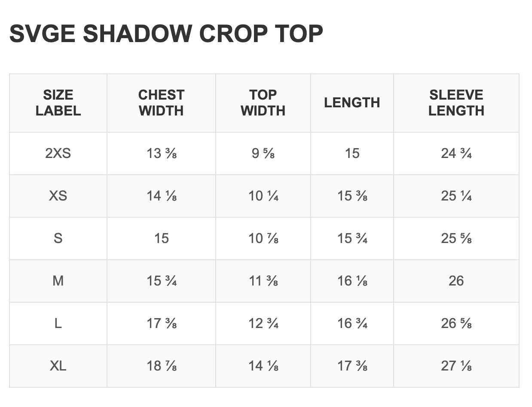Click the 2XS size row label
Image resolution: width=532 pixels, height=407 pixels.
coord(58,153)
